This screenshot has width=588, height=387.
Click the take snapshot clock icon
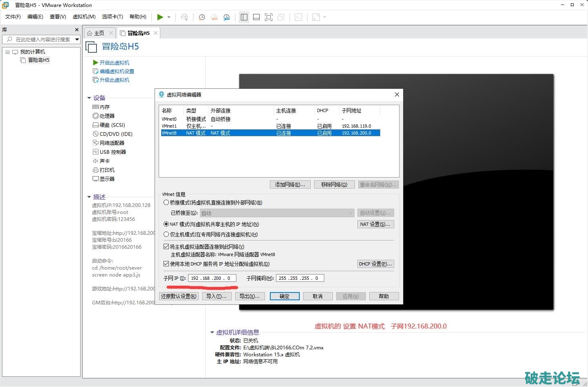pos(202,17)
